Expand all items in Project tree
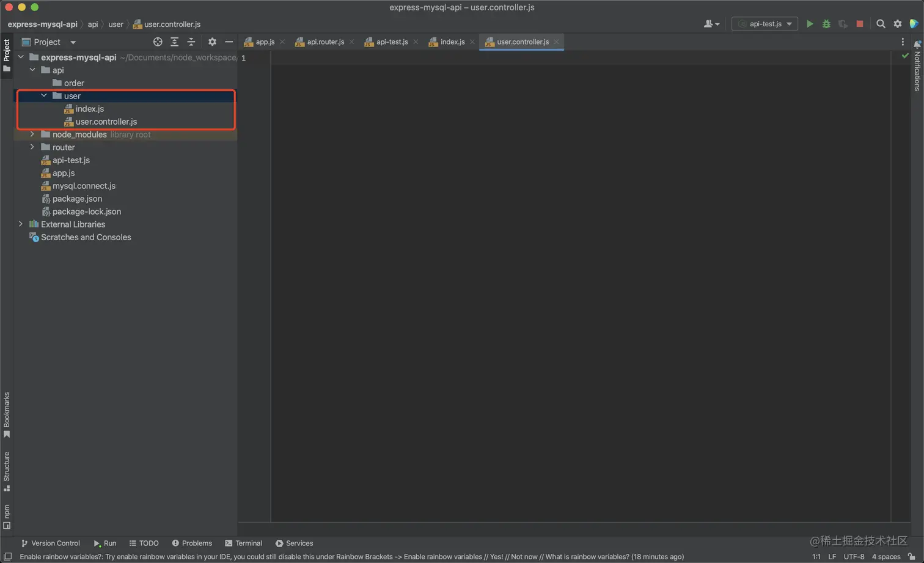924x563 pixels. point(174,42)
